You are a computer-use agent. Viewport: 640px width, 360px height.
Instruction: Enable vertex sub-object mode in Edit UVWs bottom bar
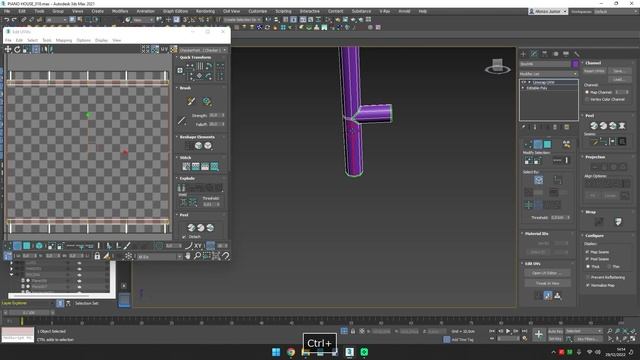(8, 246)
